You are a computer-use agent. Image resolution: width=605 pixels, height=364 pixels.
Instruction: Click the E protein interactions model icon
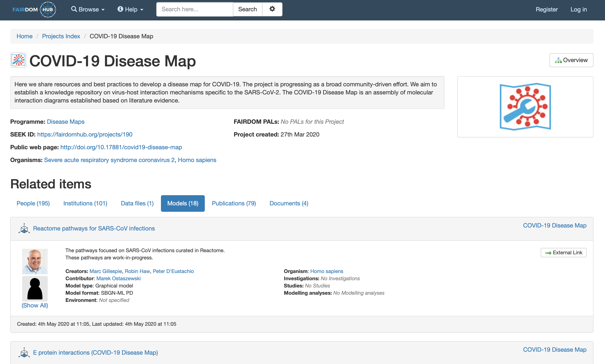click(x=24, y=353)
